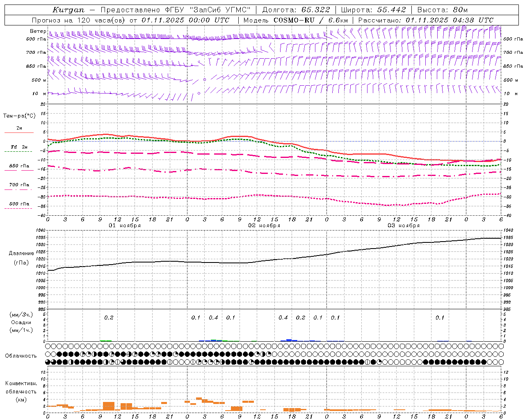Click the "700 гПа" temperature legend dash-dot sample
Image resolution: width=525 pixels, height=420 pixels.
(x=19, y=189)
